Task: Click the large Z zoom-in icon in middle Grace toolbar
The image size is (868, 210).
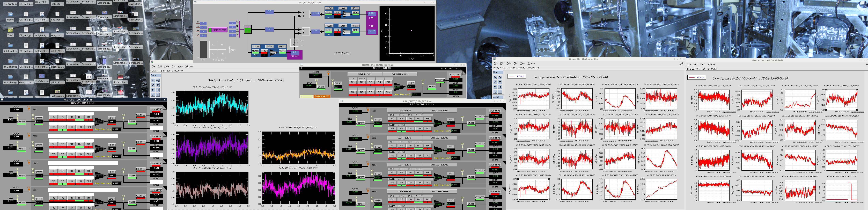Action: (495, 82)
